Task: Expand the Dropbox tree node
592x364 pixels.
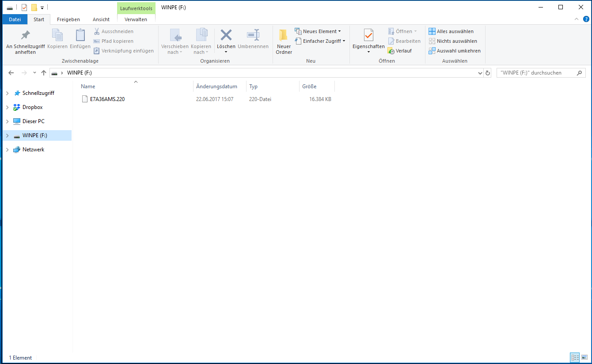Action: 7,107
